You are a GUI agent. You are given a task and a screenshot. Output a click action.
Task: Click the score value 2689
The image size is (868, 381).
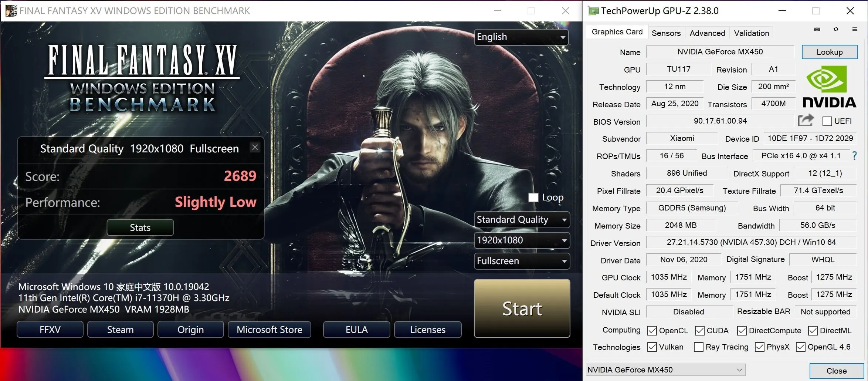click(x=240, y=176)
